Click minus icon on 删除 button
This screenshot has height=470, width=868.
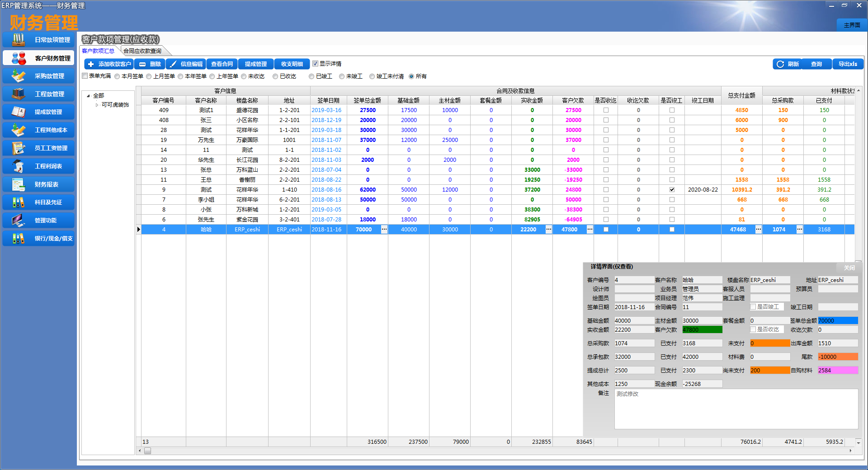pos(142,64)
